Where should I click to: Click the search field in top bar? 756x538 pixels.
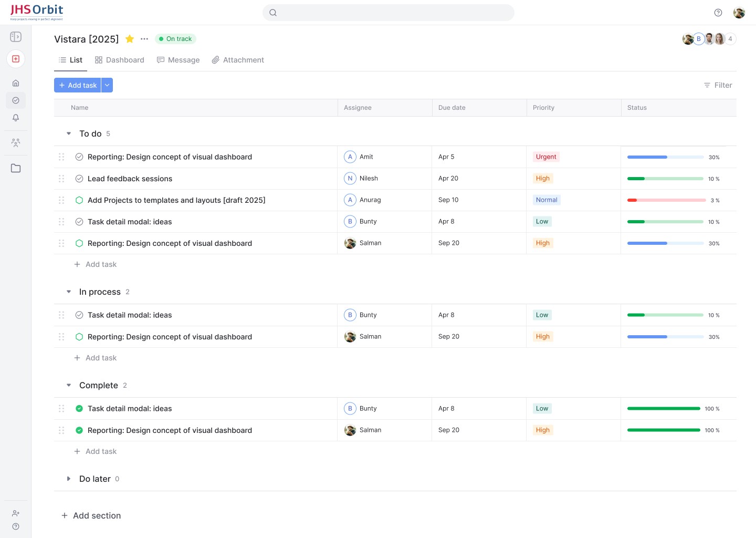(388, 13)
